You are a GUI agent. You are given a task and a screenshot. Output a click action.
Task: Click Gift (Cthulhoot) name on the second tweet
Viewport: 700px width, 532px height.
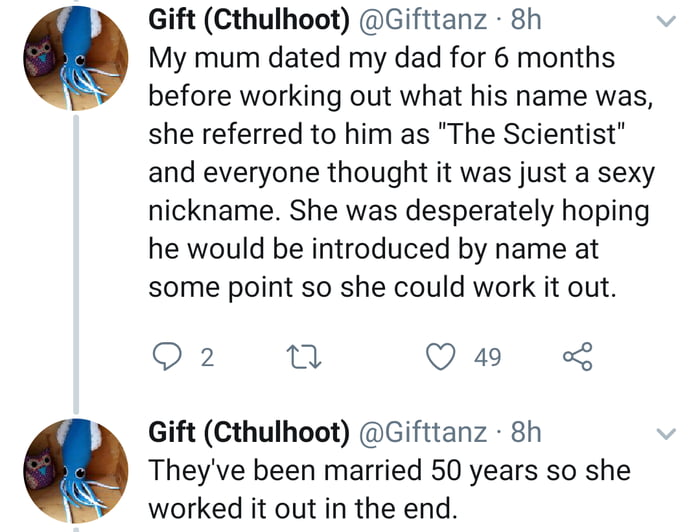248,432
